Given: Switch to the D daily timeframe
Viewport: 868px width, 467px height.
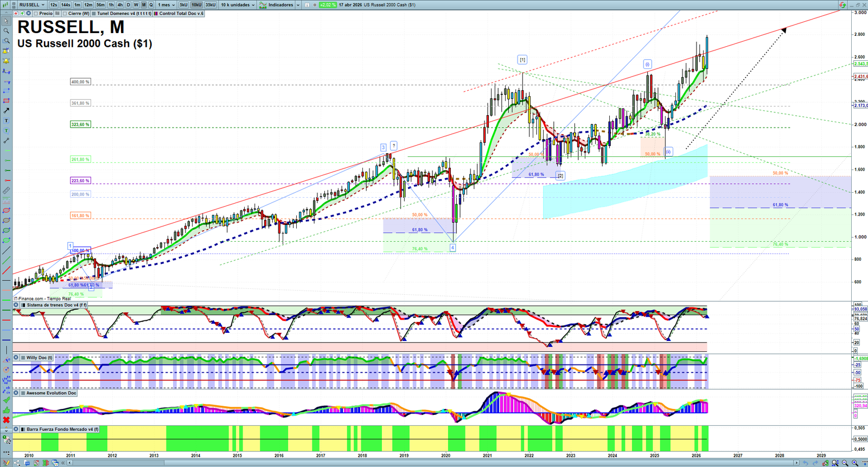Looking at the screenshot, I should [x=129, y=5].
